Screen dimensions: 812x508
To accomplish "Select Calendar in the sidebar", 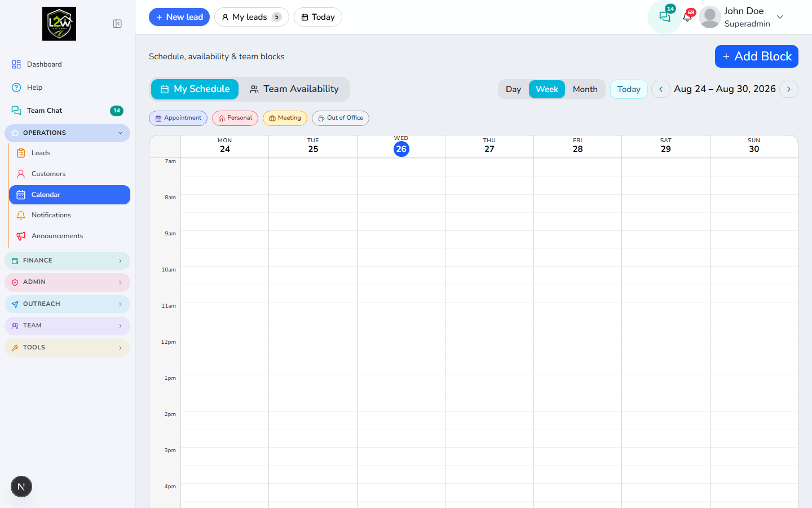I will pyautogui.click(x=69, y=195).
